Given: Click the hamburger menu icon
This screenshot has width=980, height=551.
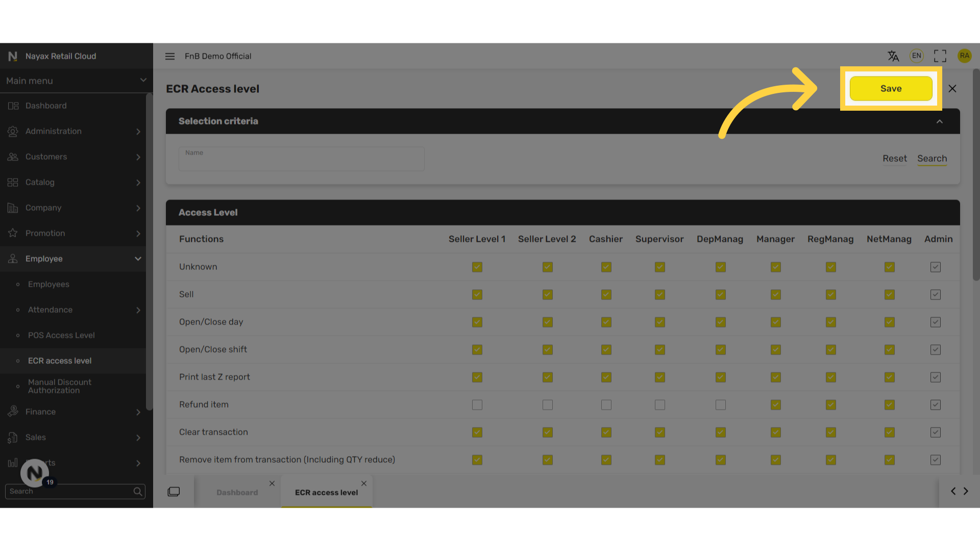Looking at the screenshot, I should (x=170, y=56).
